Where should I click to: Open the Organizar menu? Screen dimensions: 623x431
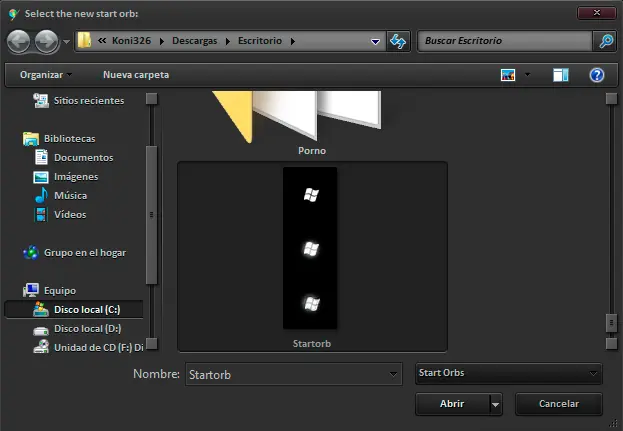point(46,75)
